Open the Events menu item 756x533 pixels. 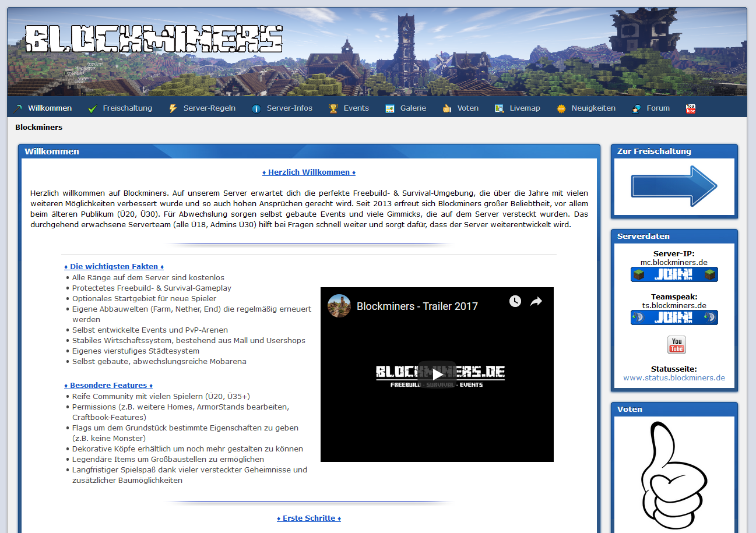[356, 108]
